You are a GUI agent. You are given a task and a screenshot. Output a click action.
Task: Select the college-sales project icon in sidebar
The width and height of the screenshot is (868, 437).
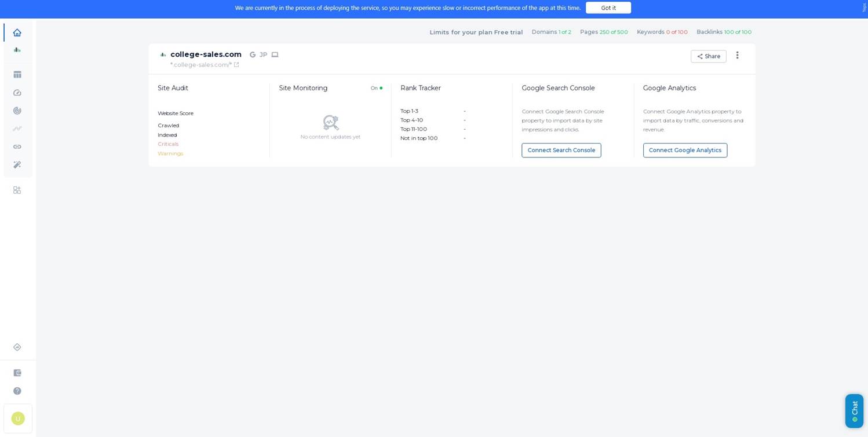(x=17, y=50)
